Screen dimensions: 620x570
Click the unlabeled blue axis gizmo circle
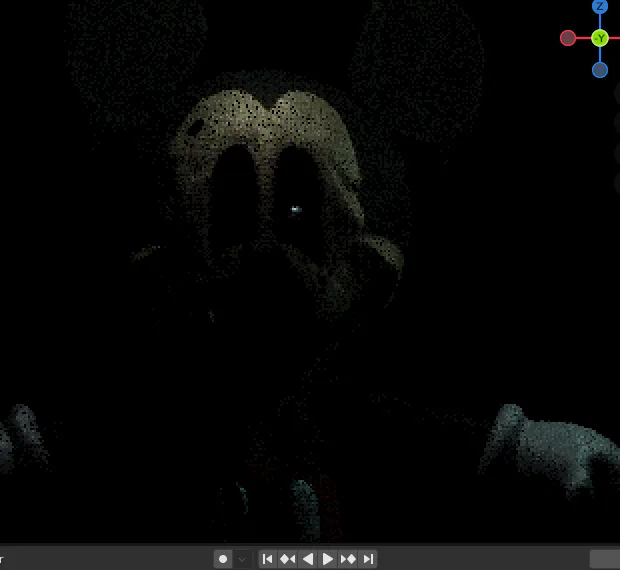tap(600, 70)
